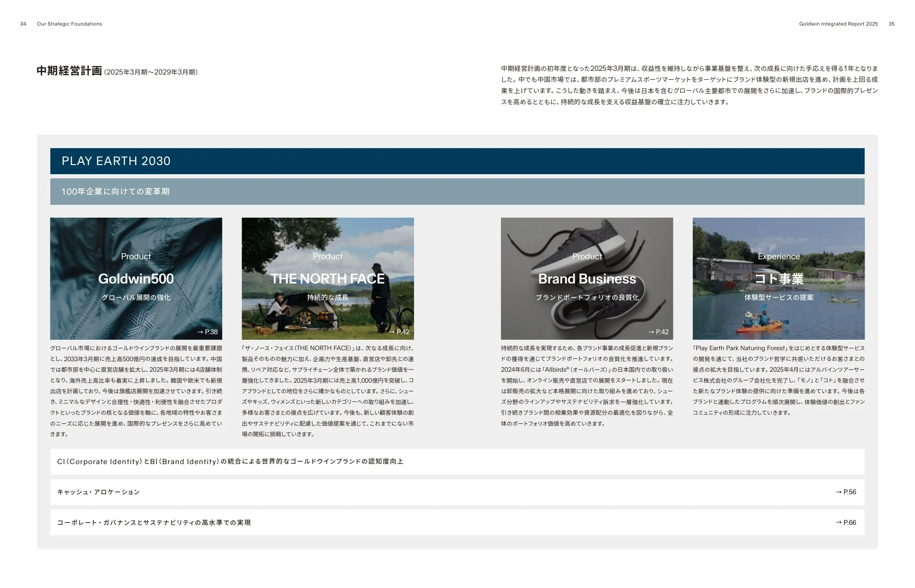Viewport: 915px width, 588px height.
Task: Follow the P.42 link on Brand Business card
Action: (658, 332)
